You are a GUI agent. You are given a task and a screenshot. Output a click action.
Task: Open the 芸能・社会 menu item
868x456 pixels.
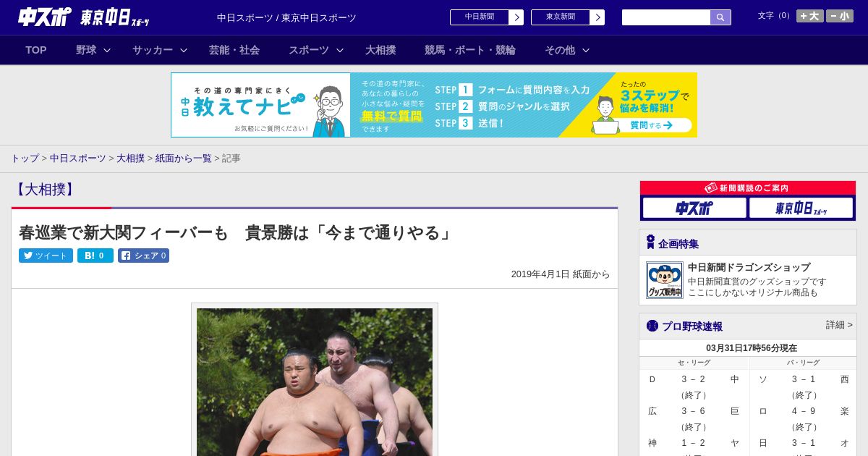pos(234,50)
